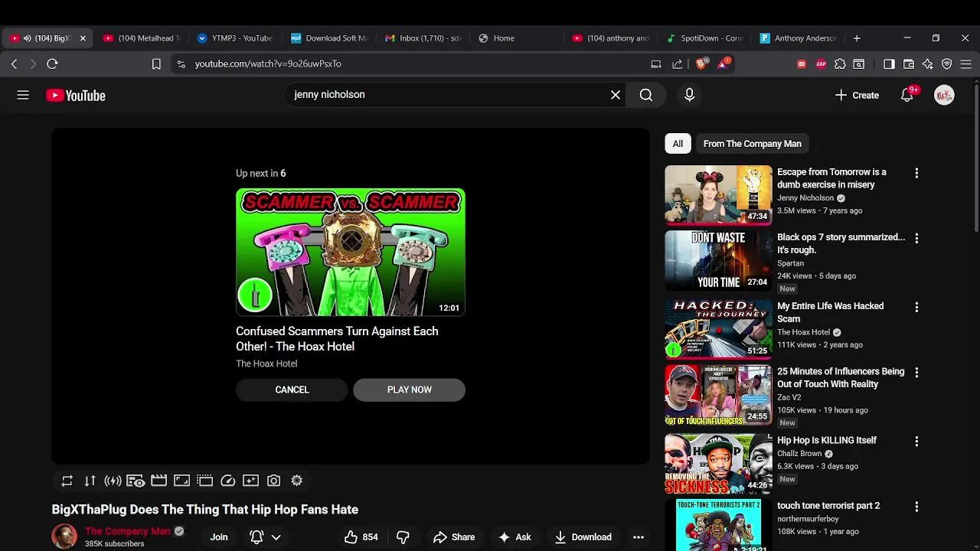Click the Join membership button
This screenshot has height=551, width=980.
pyautogui.click(x=219, y=537)
